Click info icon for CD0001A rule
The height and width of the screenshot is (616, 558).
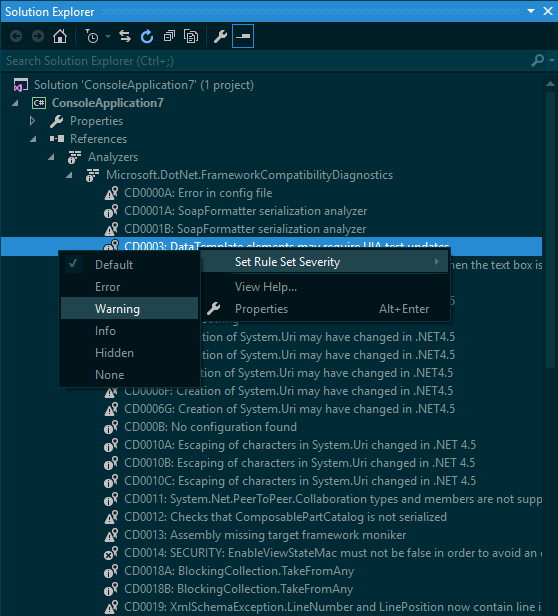(x=111, y=211)
